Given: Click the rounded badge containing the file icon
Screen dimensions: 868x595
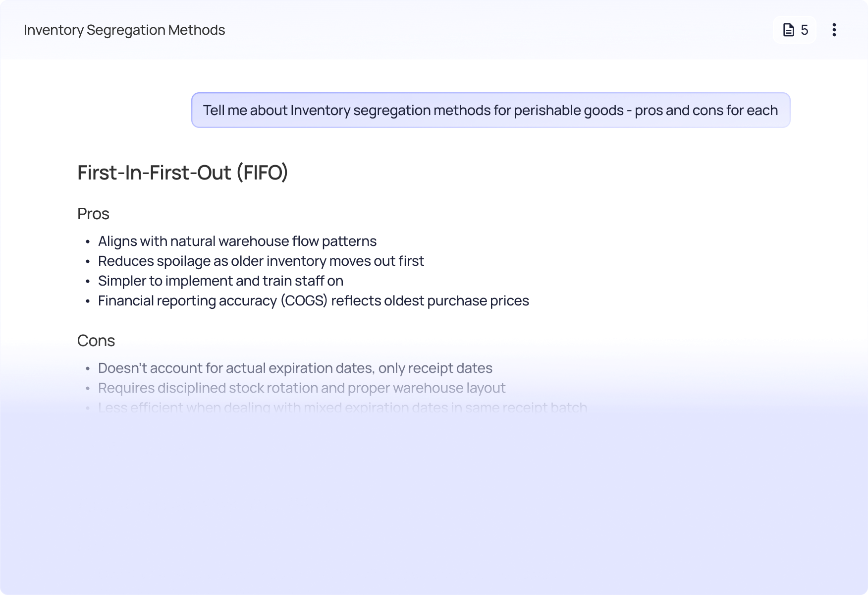Looking at the screenshot, I should click(x=795, y=30).
